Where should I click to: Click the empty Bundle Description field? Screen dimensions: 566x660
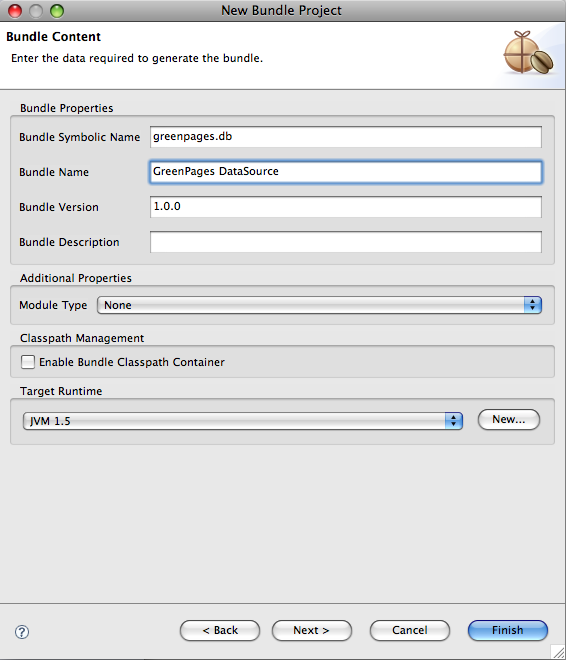[x=346, y=242]
